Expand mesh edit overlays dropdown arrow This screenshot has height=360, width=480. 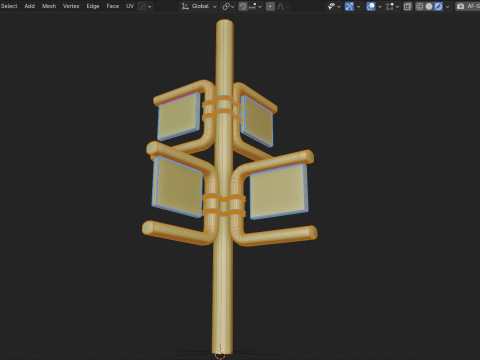point(397,6)
